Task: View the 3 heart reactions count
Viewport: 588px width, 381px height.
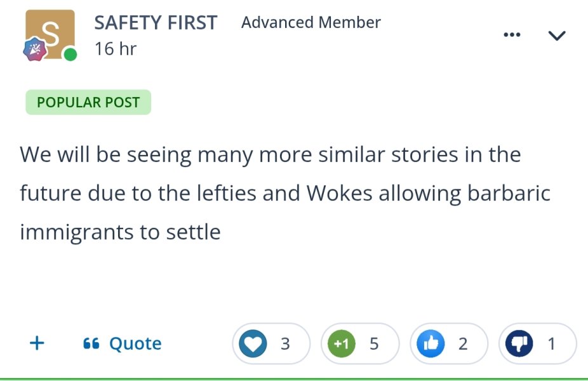Action: pyautogui.click(x=285, y=344)
